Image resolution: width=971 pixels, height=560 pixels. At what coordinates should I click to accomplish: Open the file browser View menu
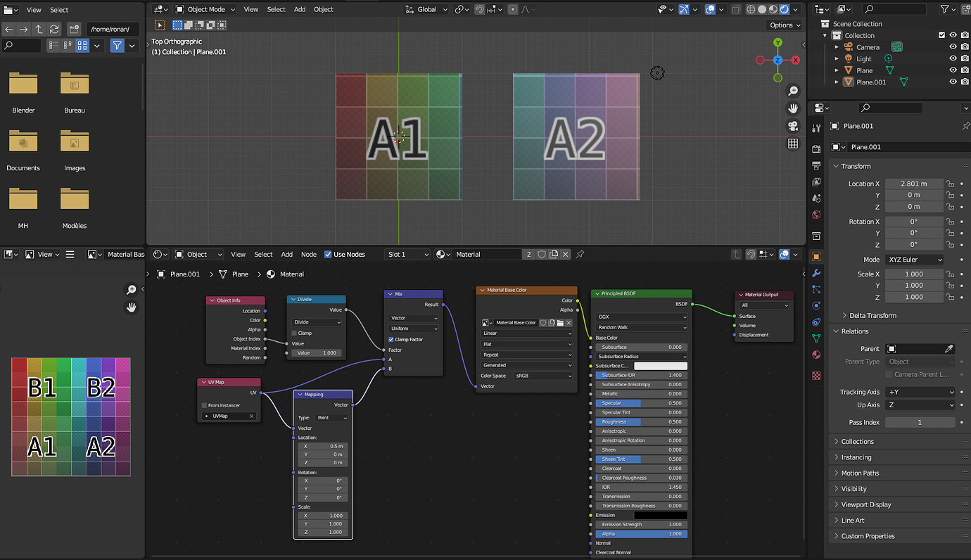tap(34, 10)
